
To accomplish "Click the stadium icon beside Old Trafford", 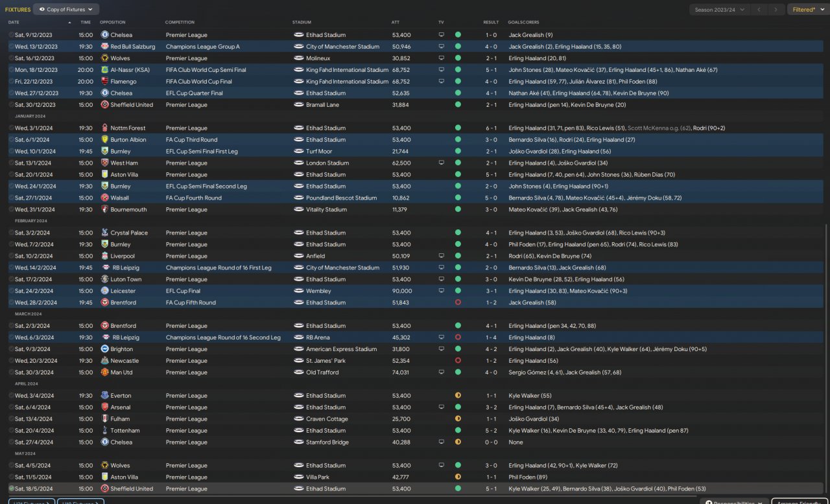I will 298,372.
